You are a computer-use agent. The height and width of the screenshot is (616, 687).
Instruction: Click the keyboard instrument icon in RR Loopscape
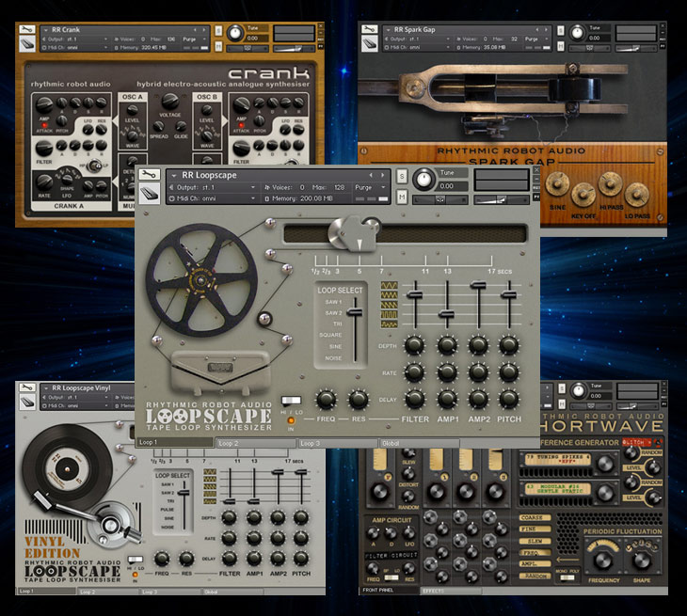click(x=149, y=193)
